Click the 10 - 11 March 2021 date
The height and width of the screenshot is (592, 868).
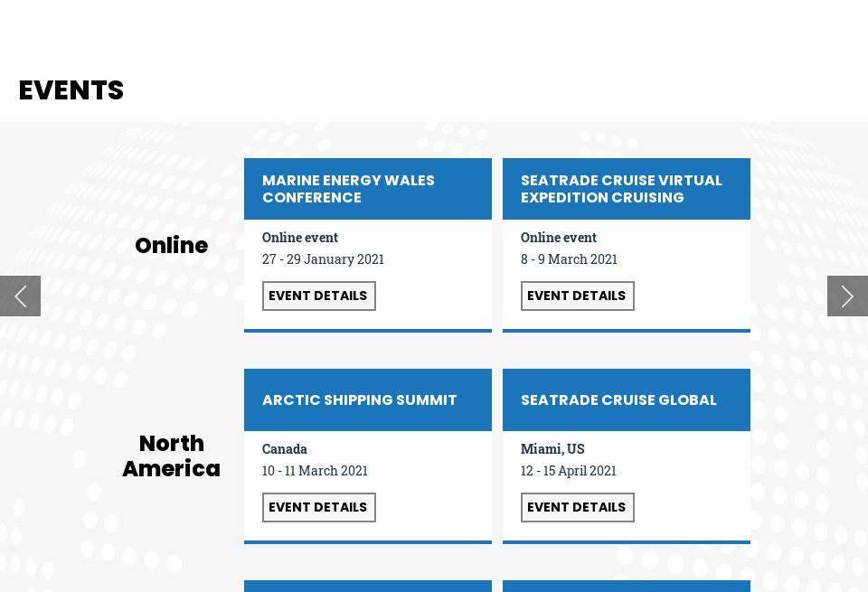tap(315, 471)
